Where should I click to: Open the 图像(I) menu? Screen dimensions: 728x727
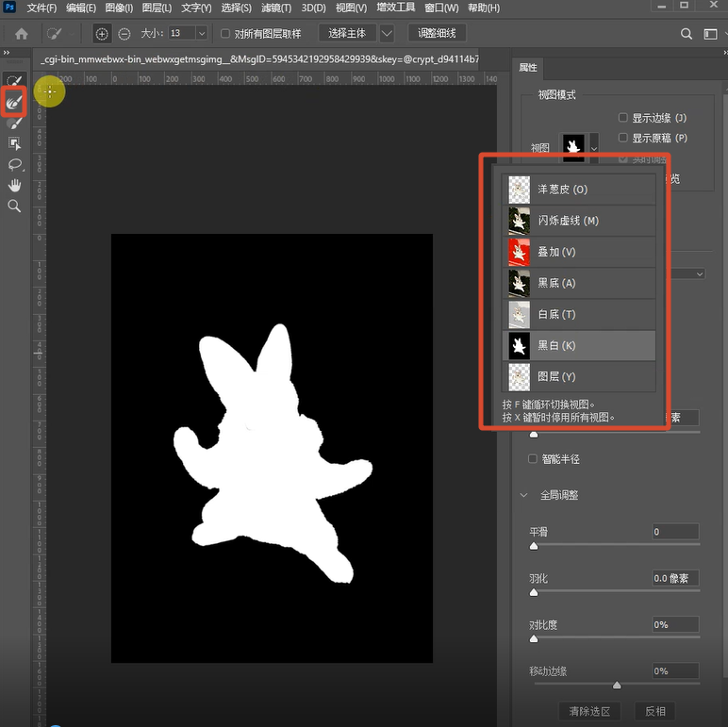coord(119,8)
